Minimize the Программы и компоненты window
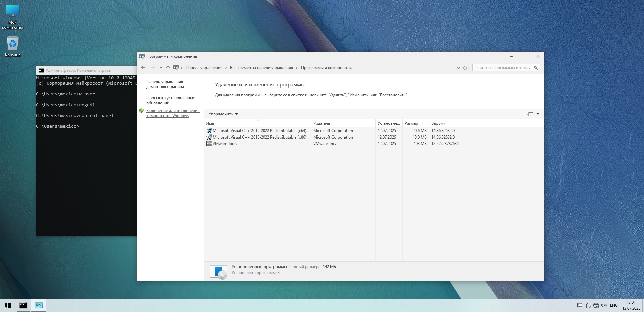 pos(512,56)
